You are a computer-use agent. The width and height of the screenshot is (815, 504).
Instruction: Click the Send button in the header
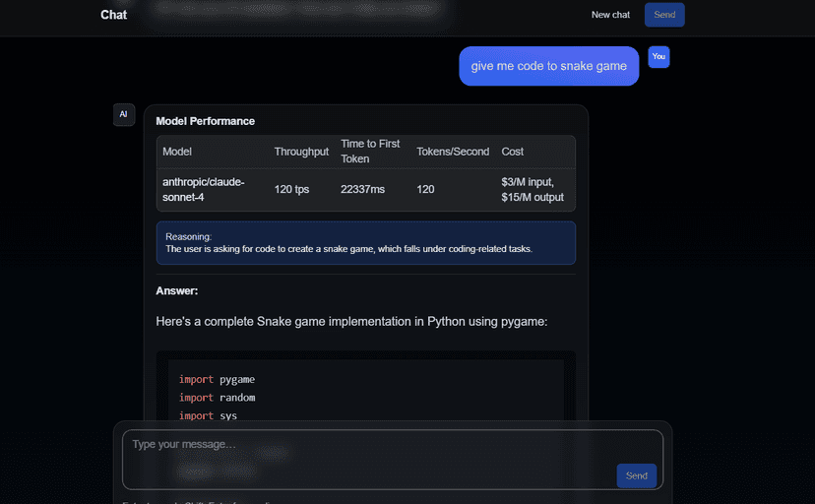pyautogui.click(x=664, y=15)
